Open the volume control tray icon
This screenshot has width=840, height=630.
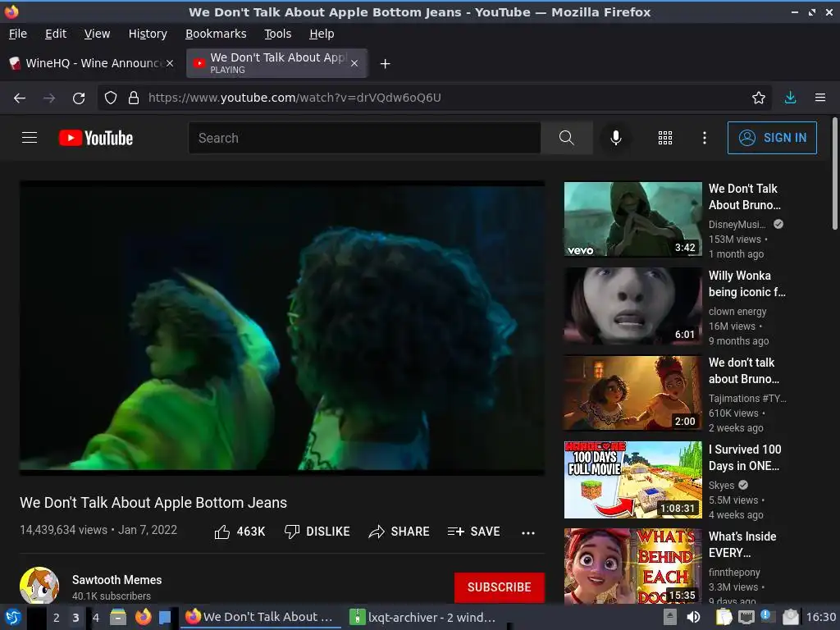[693, 617]
